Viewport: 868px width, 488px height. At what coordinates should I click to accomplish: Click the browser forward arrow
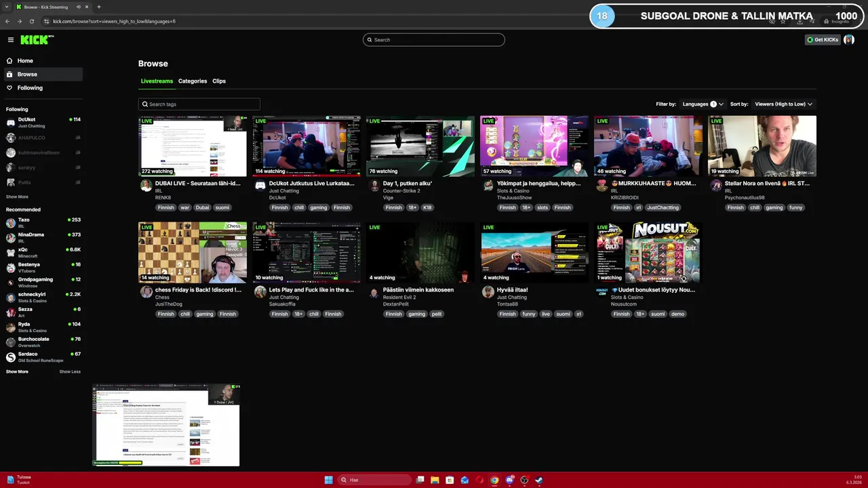[x=20, y=21]
